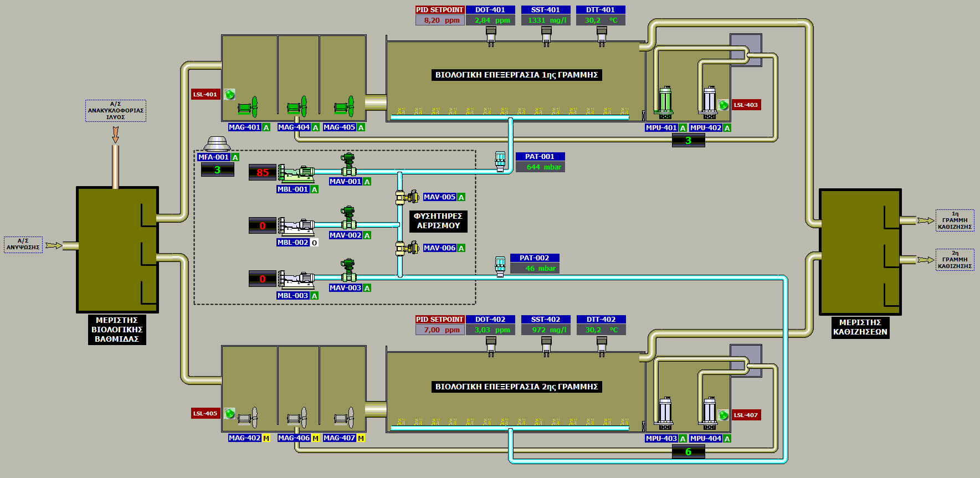This screenshot has width=980, height=478.
Task: Click the PAT-001 pressure transmitter icon
Action: (500, 161)
